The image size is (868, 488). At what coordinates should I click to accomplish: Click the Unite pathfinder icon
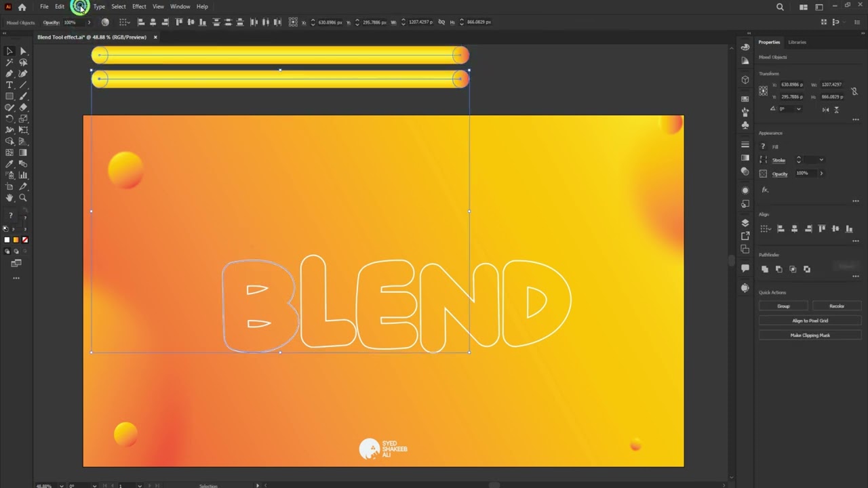[x=765, y=269]
